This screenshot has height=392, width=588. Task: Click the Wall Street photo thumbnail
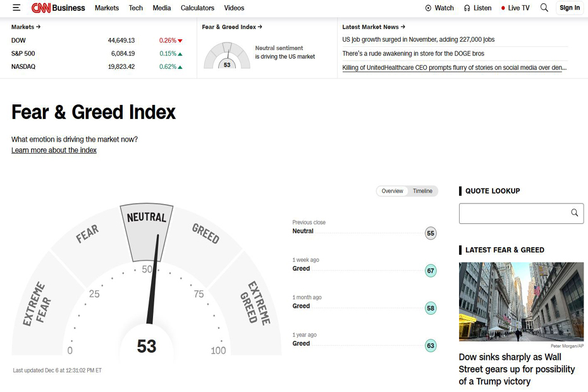pos(521,302)
